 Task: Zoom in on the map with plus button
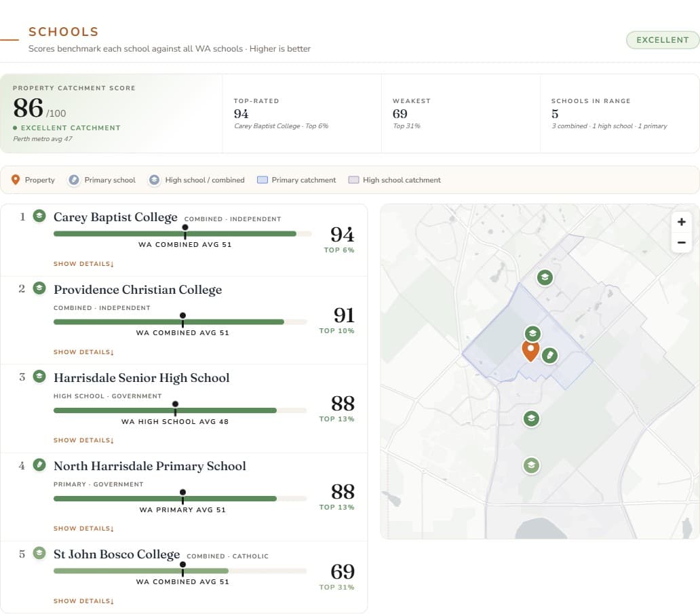(x=681, y=222)
